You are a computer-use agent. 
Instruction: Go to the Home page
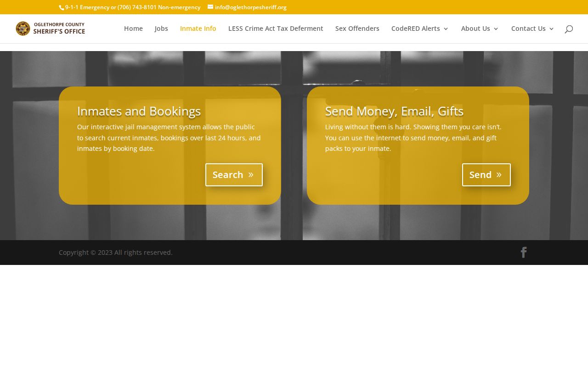pos(133,29)
